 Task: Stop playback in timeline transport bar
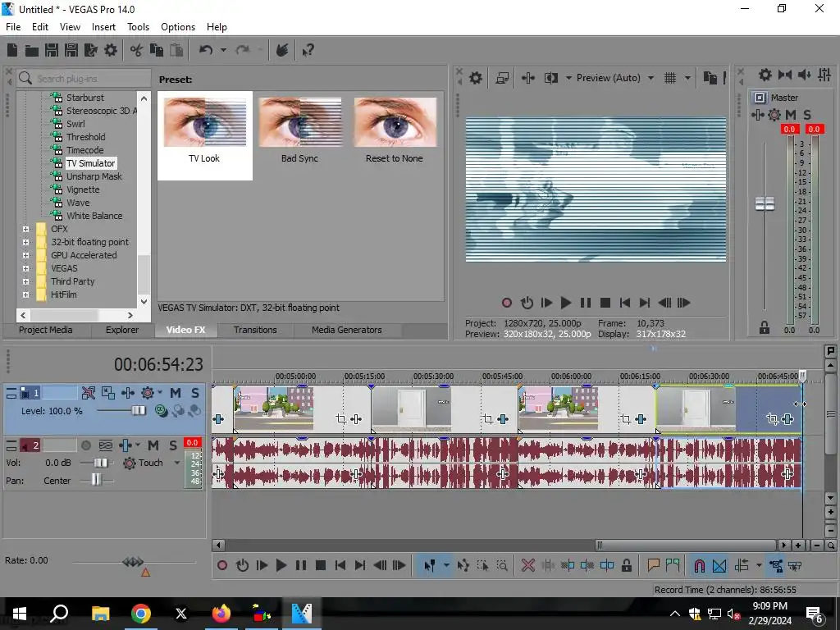[321, 565]
